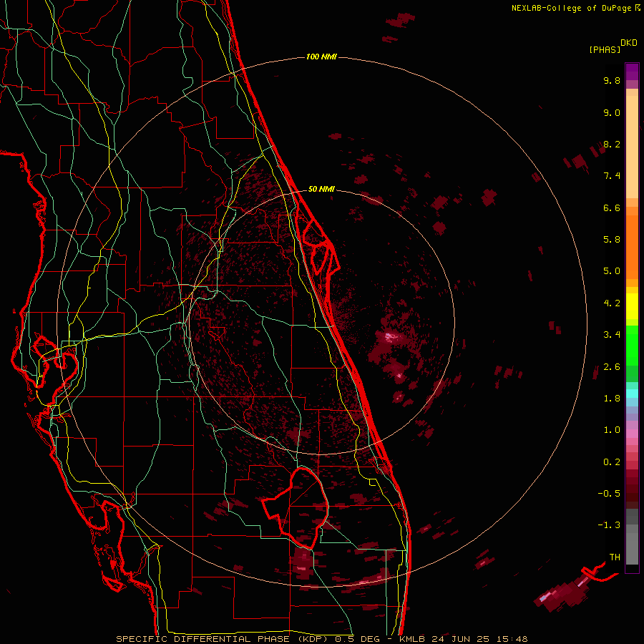Click the 4.2 legend value
The image size is (644, 644).
[x=612, y=303]
